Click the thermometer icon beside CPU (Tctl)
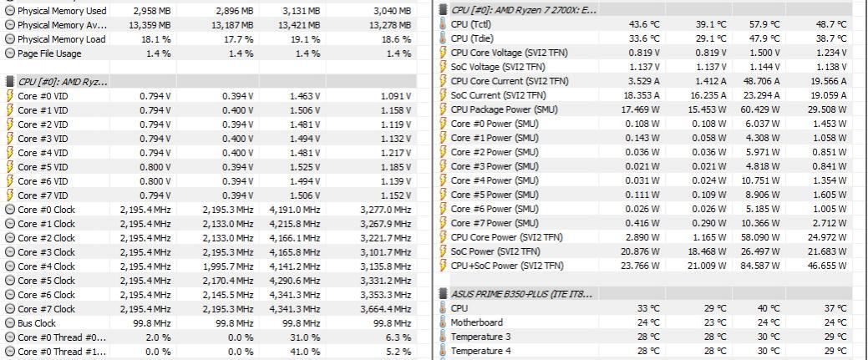 443,24
